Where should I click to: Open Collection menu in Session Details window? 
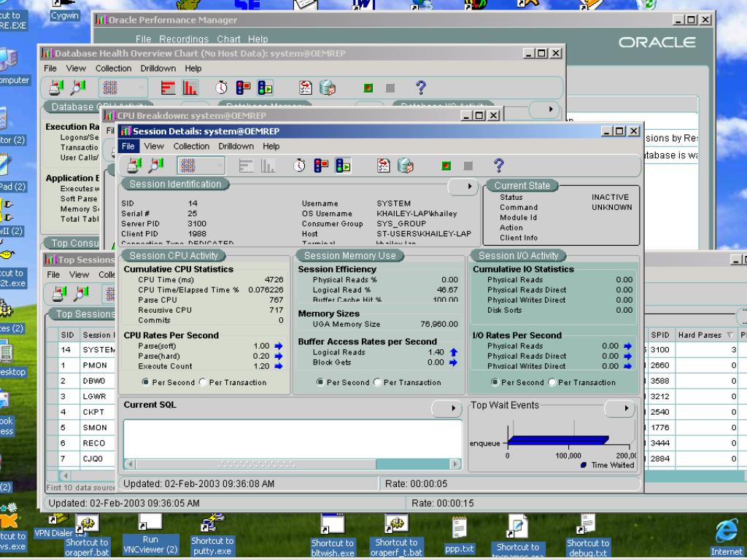191,146
